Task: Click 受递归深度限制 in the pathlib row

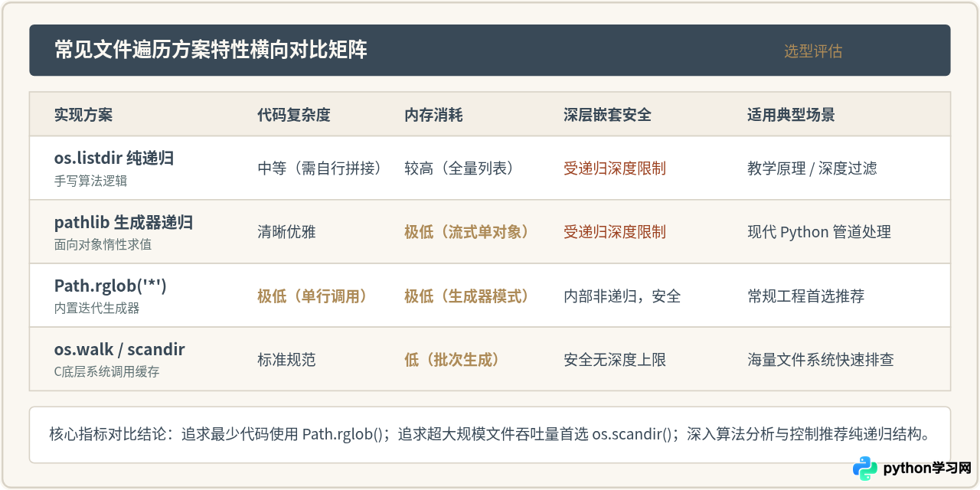Action: pos(615,232)
